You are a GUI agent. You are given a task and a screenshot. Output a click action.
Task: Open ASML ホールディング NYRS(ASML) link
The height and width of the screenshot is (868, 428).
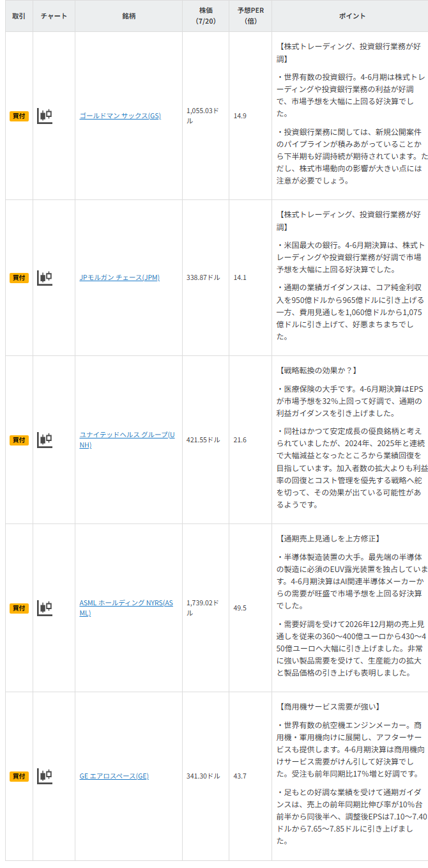(x=126, y=608)
